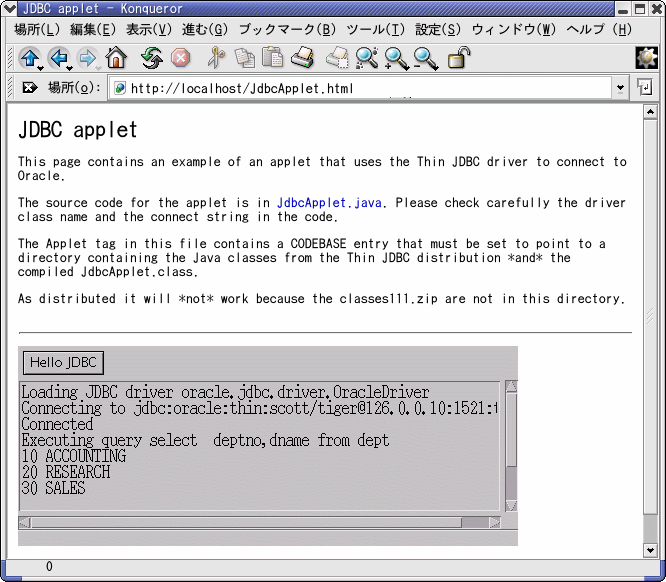Zoom out with the minus magnifier icon

click(426, 59)
